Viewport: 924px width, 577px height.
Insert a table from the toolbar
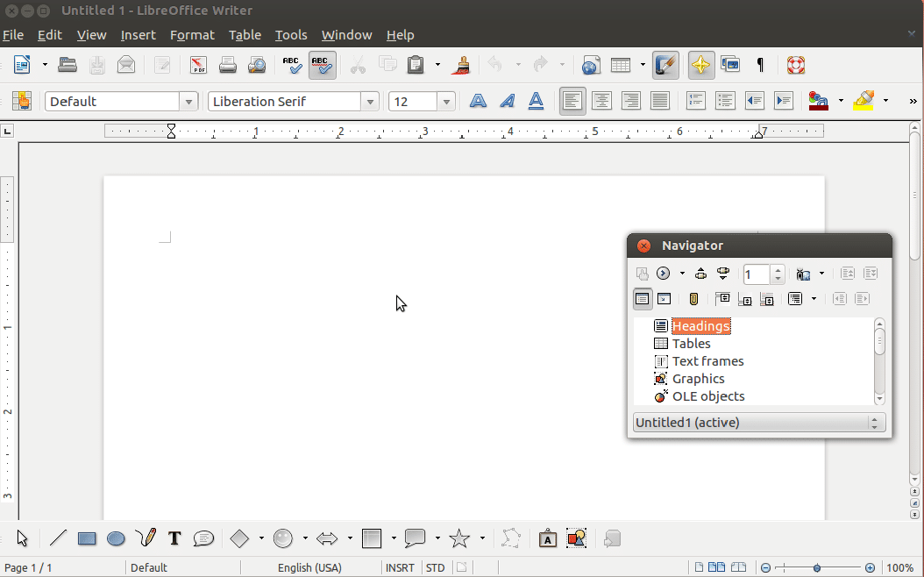[621, 64]
